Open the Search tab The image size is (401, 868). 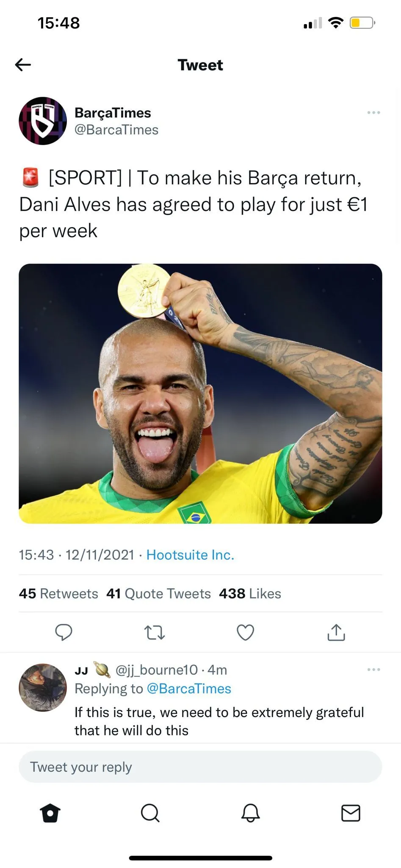pos(150,813)
